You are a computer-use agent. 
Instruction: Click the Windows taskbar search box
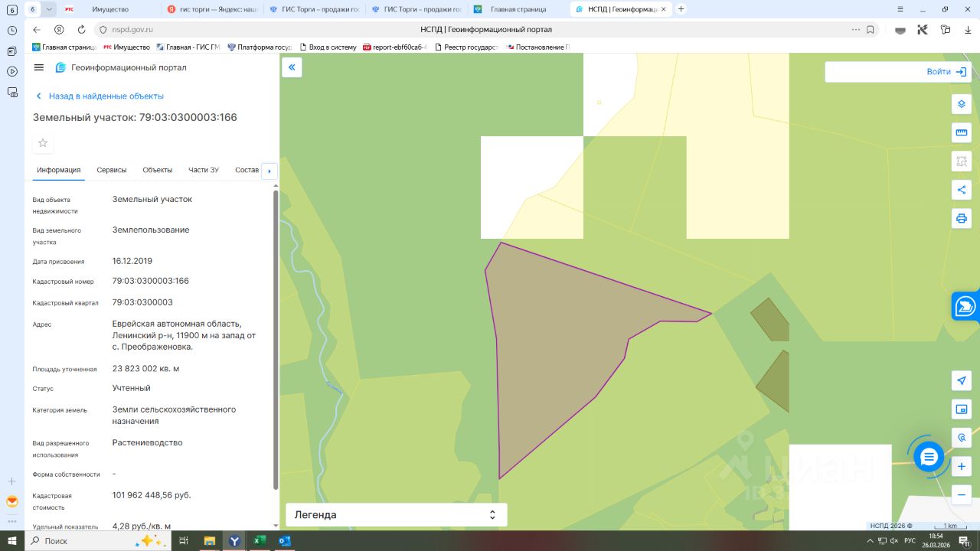[x=97, y=541]
